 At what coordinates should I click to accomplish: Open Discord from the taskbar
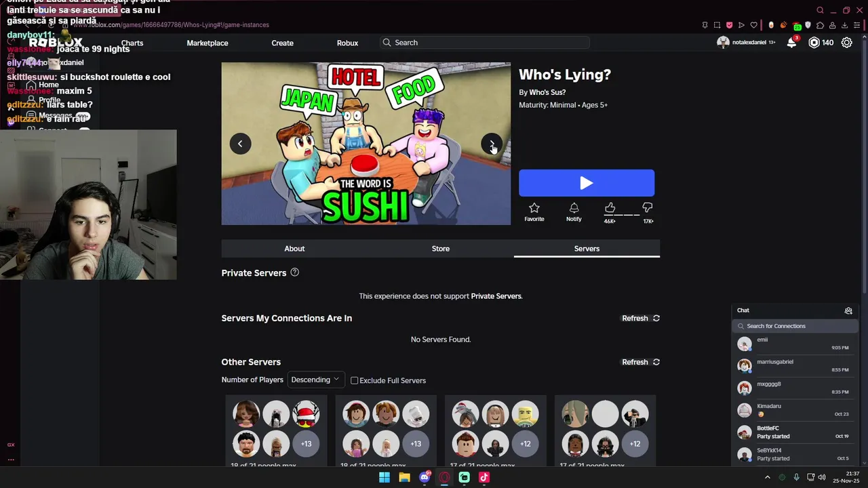click(425, 477)
